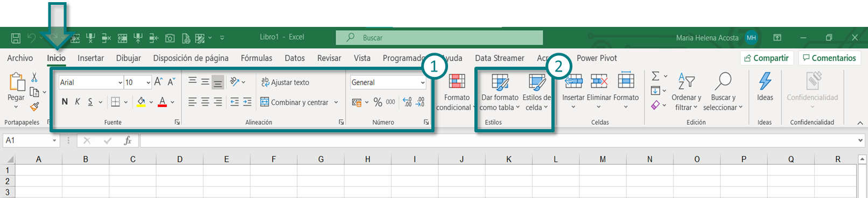Save the workbook with the floppy disk icon
Image resolution: width=868 pixels, height=198 pixels.
tap(16, 38)
